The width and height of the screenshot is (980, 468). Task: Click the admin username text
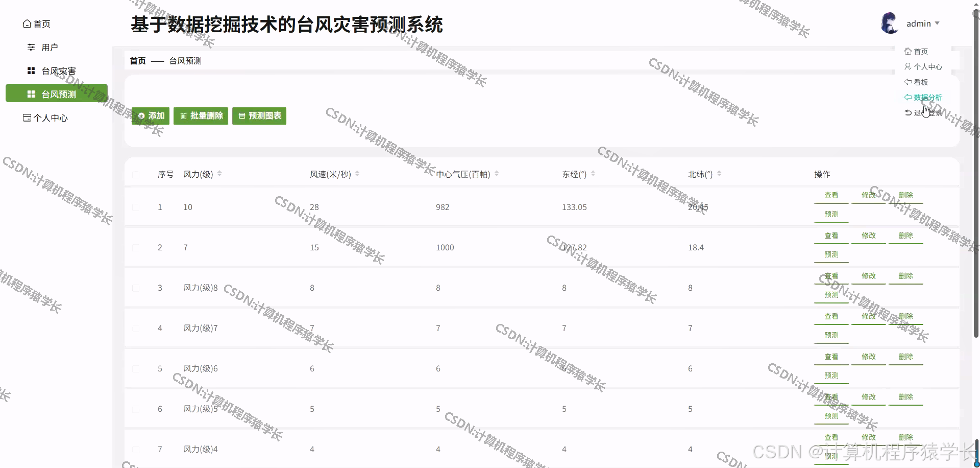click(x=919, y=24)
